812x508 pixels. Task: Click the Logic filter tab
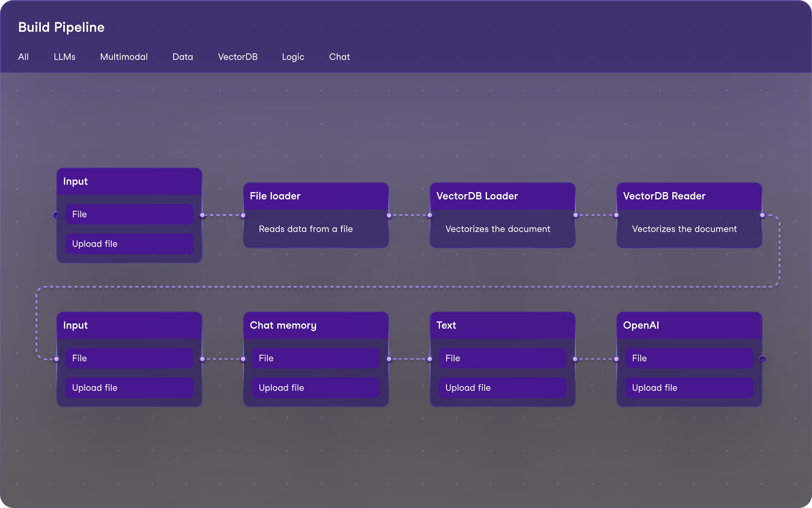[x=293, y=57]
